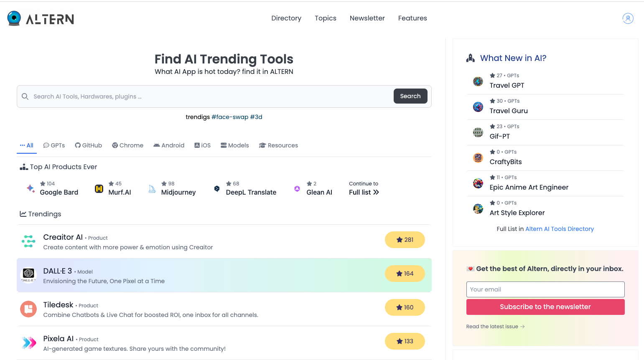
Task: Select the All filter tab
Action: point(27,145)
